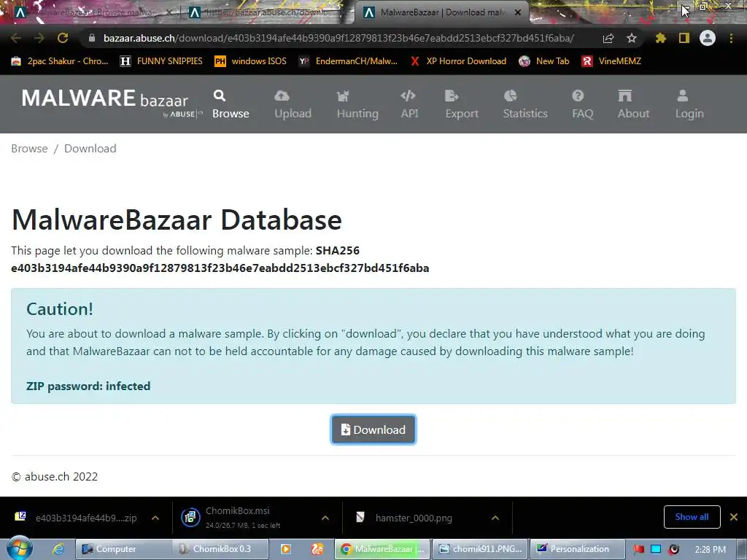Open the New Tab bookmark
The height and width of the screenshot is (560, 747).
(x=544, y=61)
